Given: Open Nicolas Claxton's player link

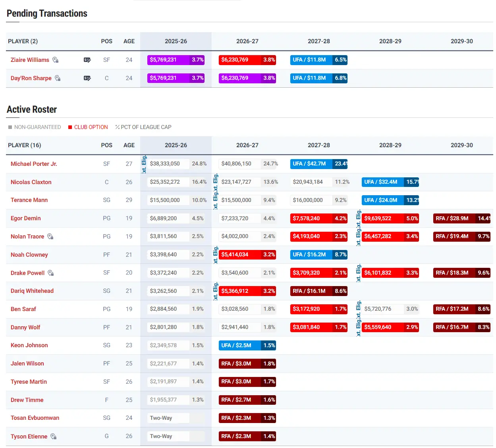Looking at the screenshot, I should 31,182.
